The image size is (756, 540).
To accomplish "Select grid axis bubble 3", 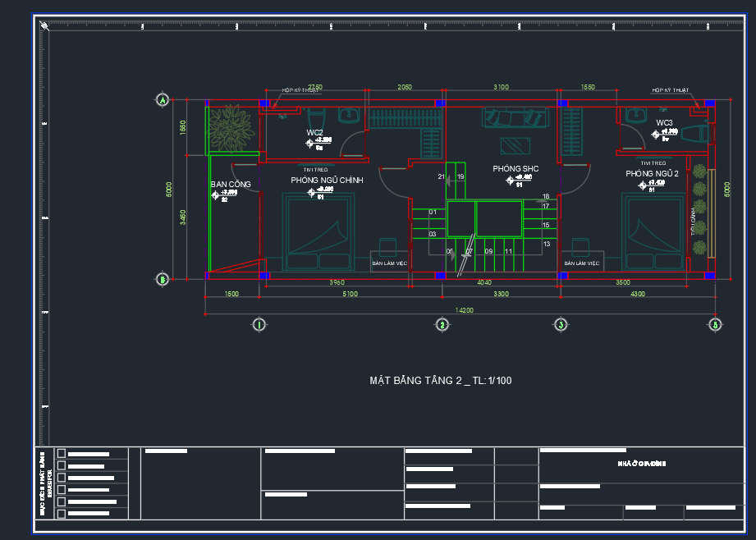I will click(560, 325).
